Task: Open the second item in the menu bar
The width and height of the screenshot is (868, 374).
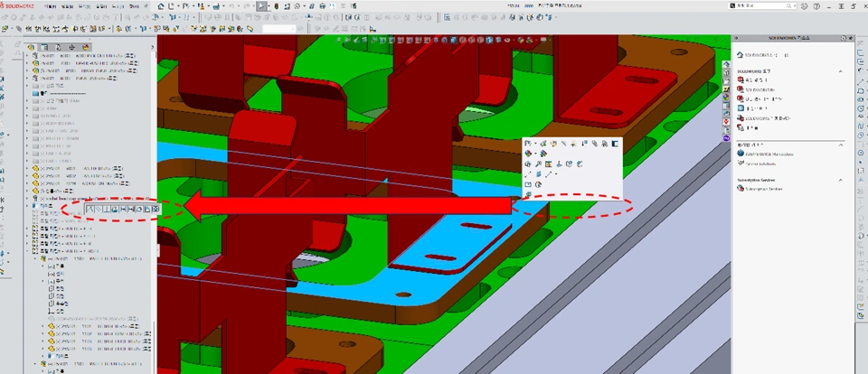Action: coord(67,6)
